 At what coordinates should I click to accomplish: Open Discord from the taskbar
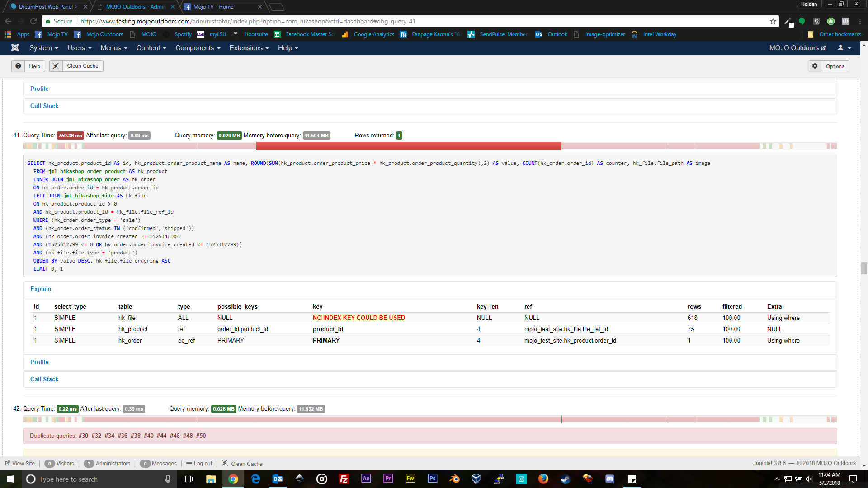coord(609,479)
